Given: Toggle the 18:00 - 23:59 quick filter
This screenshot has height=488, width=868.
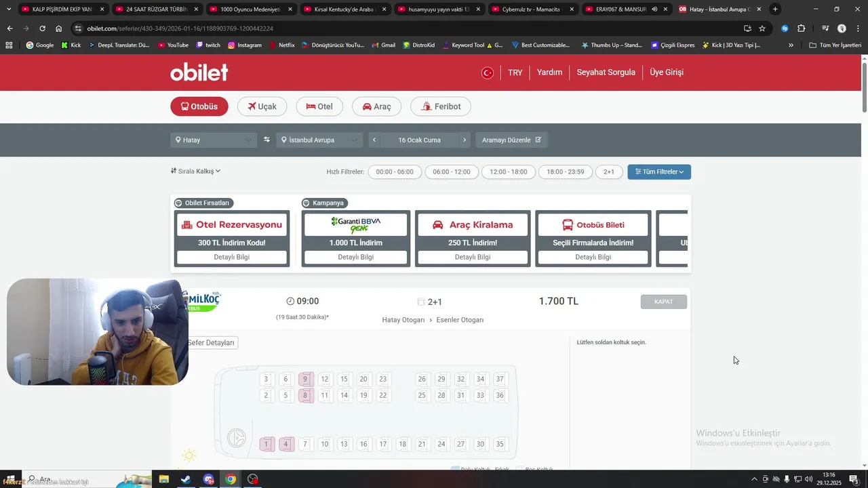Looking at the screenshot, I should 566,172.
